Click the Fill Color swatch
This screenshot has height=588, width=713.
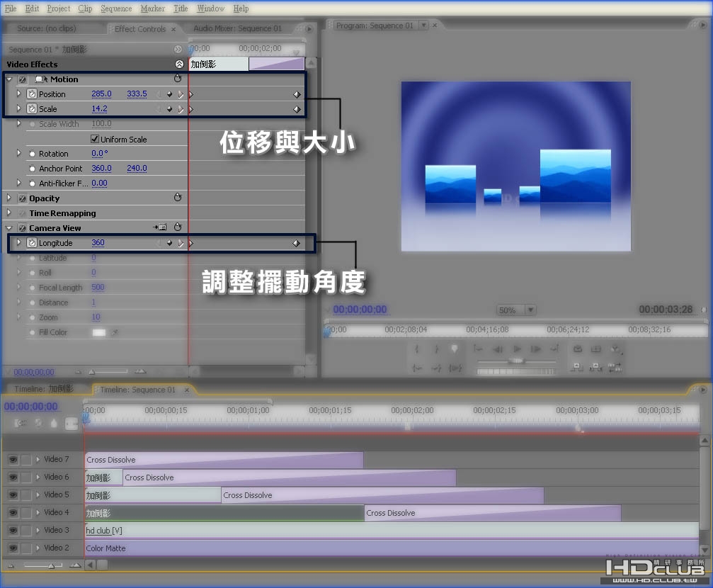pyautogui.click(x=98, y=333)
